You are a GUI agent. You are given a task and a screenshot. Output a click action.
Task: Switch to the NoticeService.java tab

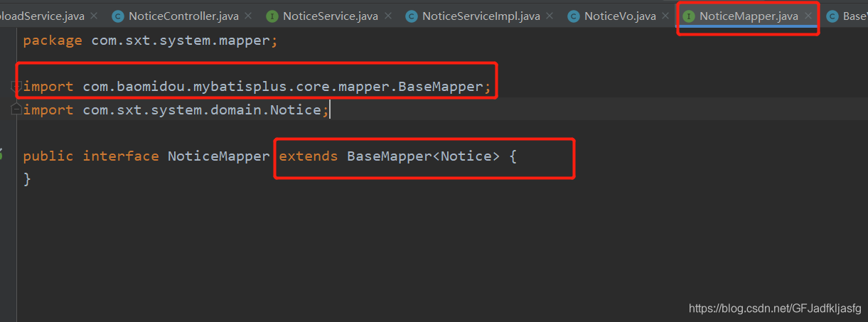click(x=331, y=16)
